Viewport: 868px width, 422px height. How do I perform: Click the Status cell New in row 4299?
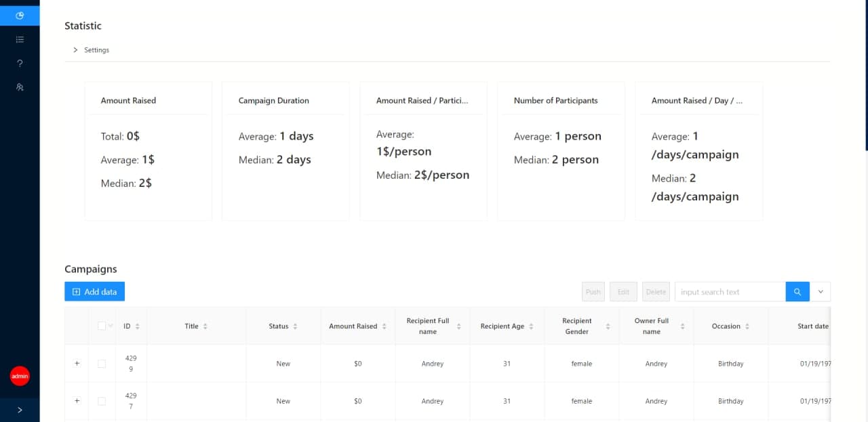(283, 364)
